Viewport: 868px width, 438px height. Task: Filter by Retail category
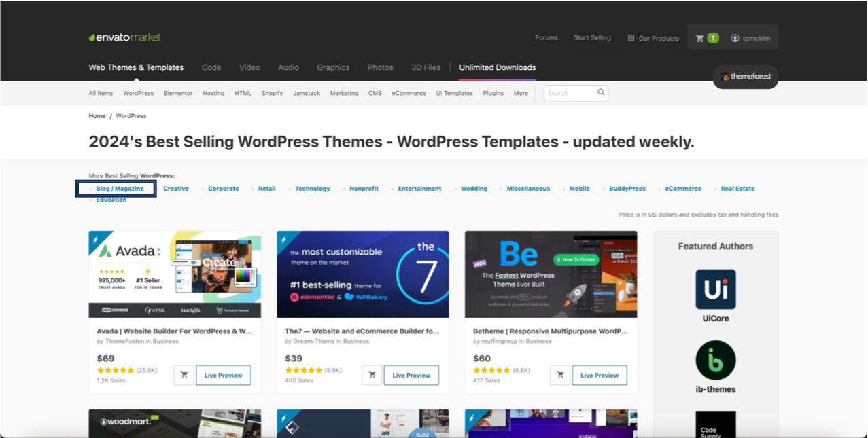(266, 189)
